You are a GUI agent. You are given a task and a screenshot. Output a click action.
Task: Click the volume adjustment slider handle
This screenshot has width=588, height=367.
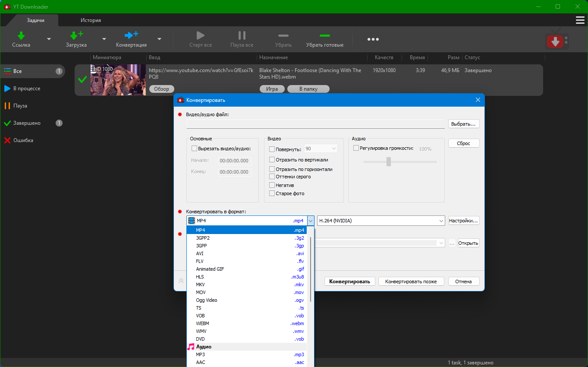click(389, 162)
